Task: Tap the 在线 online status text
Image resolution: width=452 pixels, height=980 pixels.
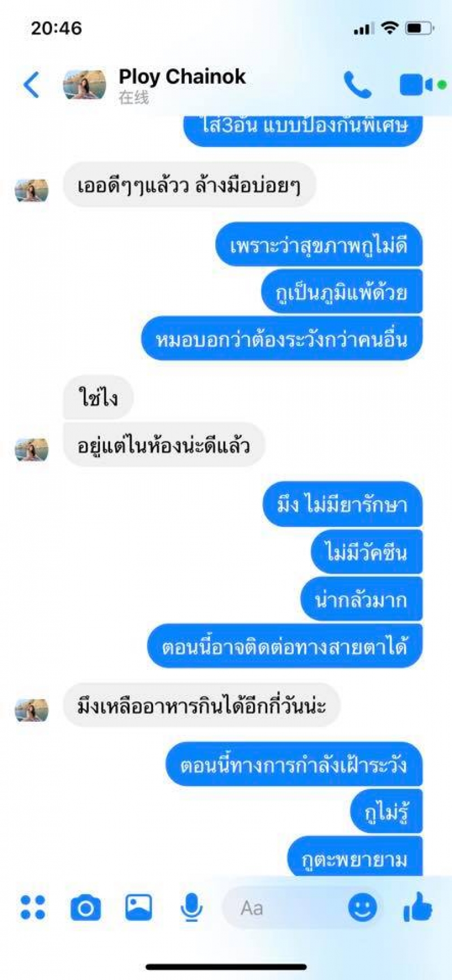Action: (134, 98)
